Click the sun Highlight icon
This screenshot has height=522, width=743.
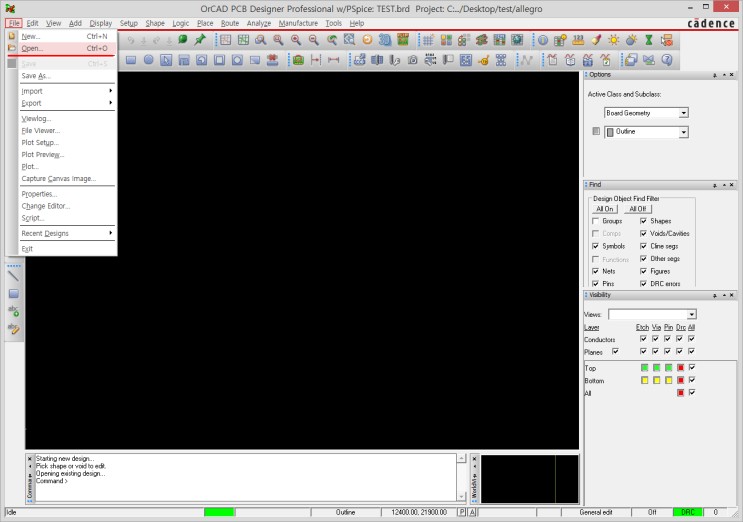tap(614, 40)
